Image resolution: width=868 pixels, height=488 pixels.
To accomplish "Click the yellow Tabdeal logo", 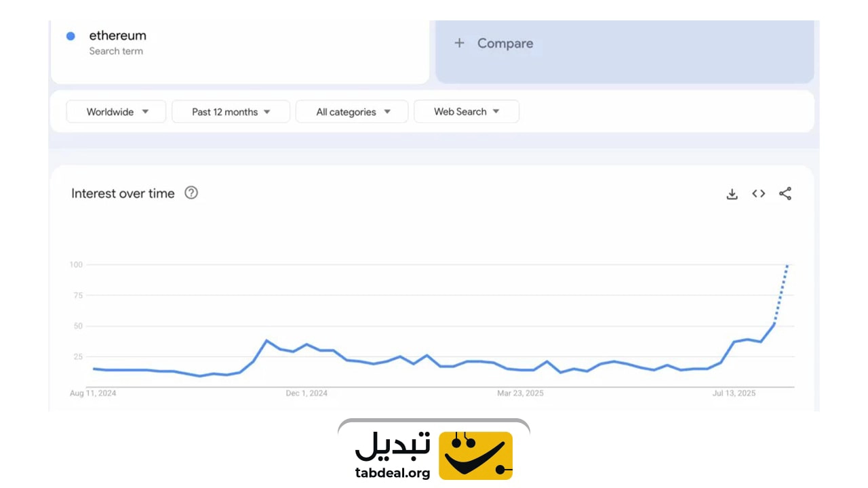I will click(475, 454).
